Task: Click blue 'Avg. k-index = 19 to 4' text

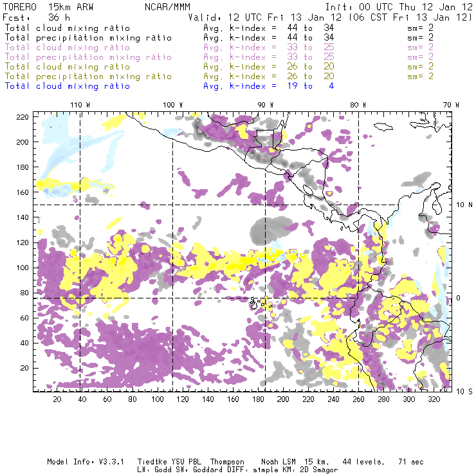Action: click(269, 86)
